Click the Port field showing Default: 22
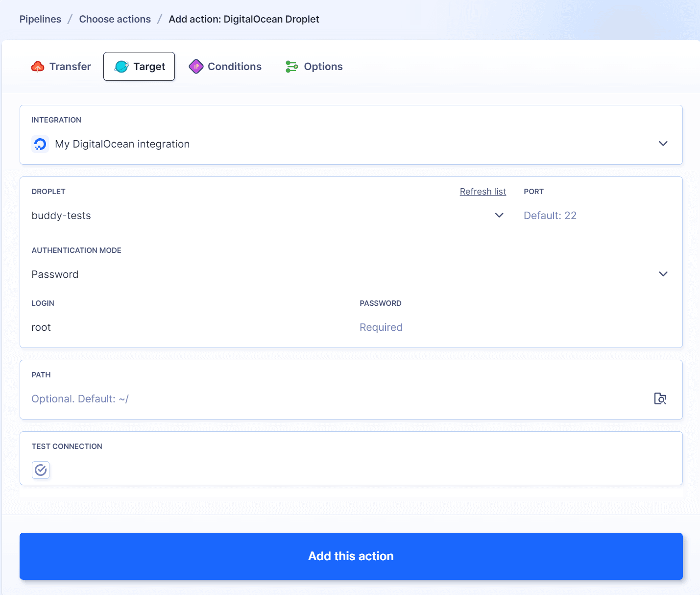 coord(550,215)
